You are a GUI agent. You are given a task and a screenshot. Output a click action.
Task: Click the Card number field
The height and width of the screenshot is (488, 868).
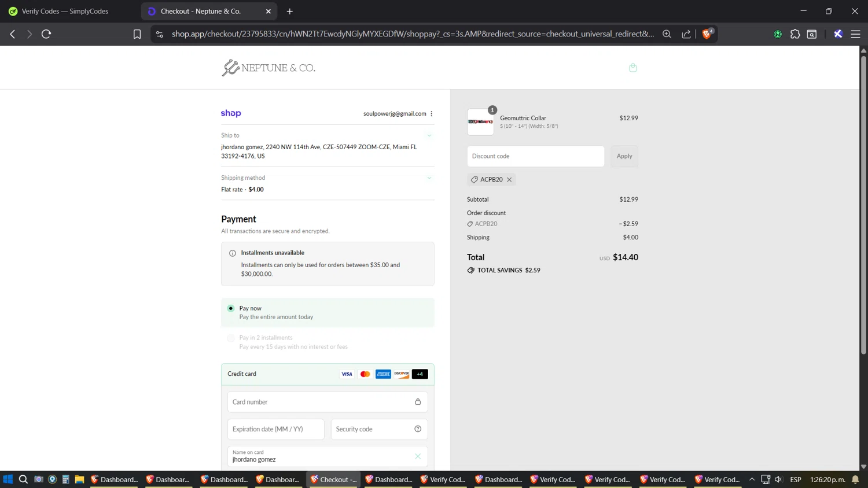[x=328, y=402]
